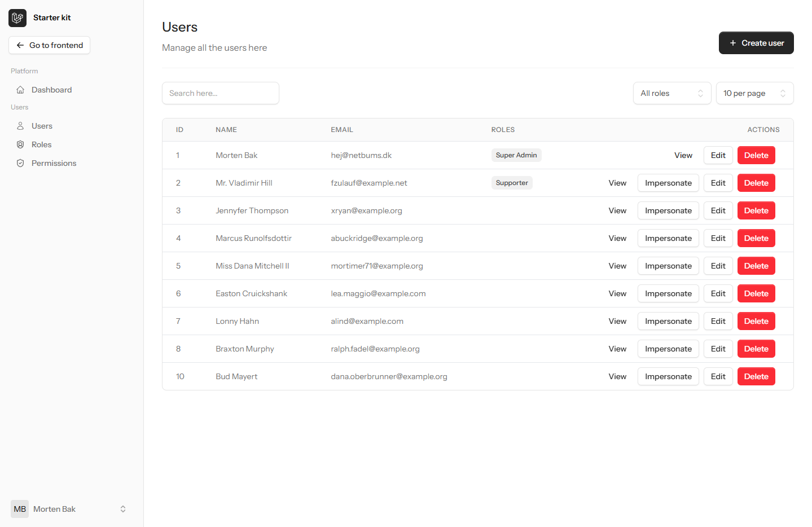Click the MB avatar at the bottom

coord(20,508)
